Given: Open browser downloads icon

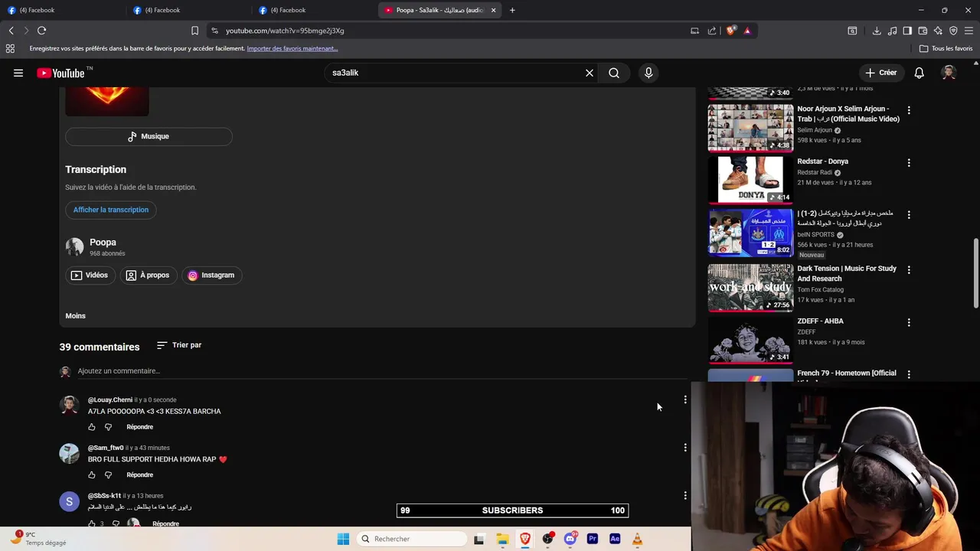Looking at the screenshot, I should 877,31.
